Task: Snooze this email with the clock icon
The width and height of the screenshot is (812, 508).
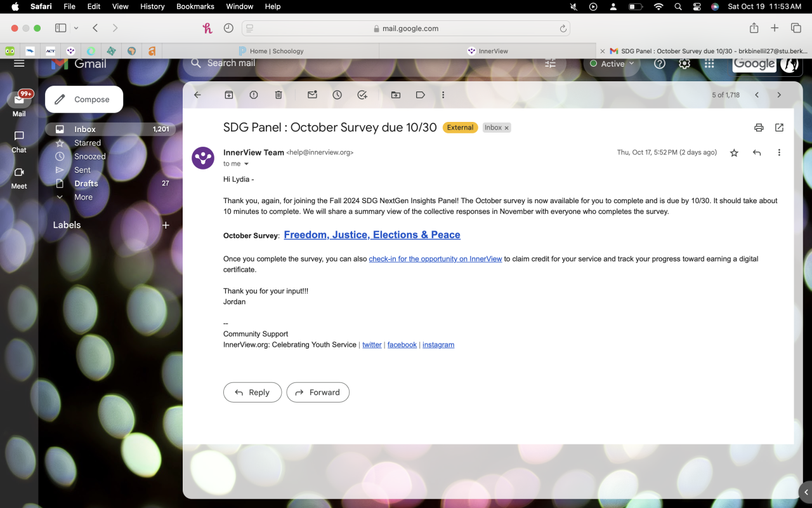Action: (x=337, y=95)
